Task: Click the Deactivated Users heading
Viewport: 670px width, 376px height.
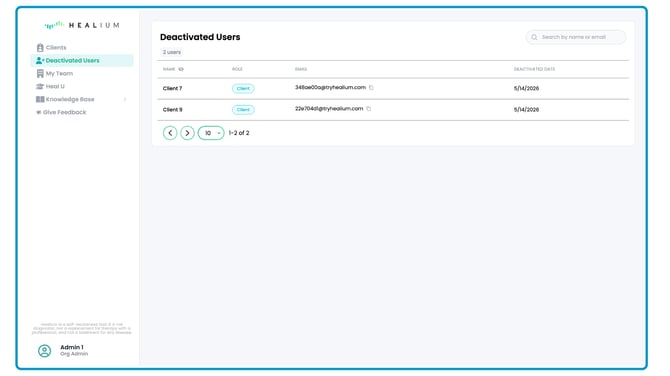Action: (200, 37)
